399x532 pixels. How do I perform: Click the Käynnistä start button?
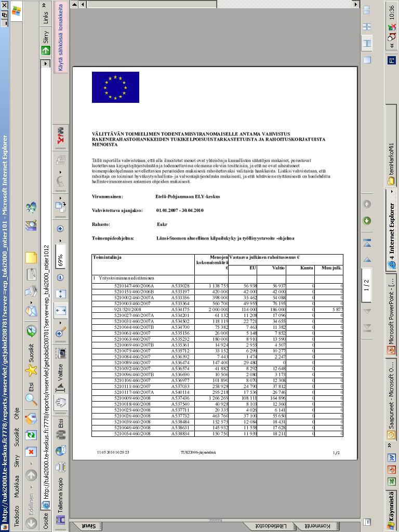(x=392, y=511)
